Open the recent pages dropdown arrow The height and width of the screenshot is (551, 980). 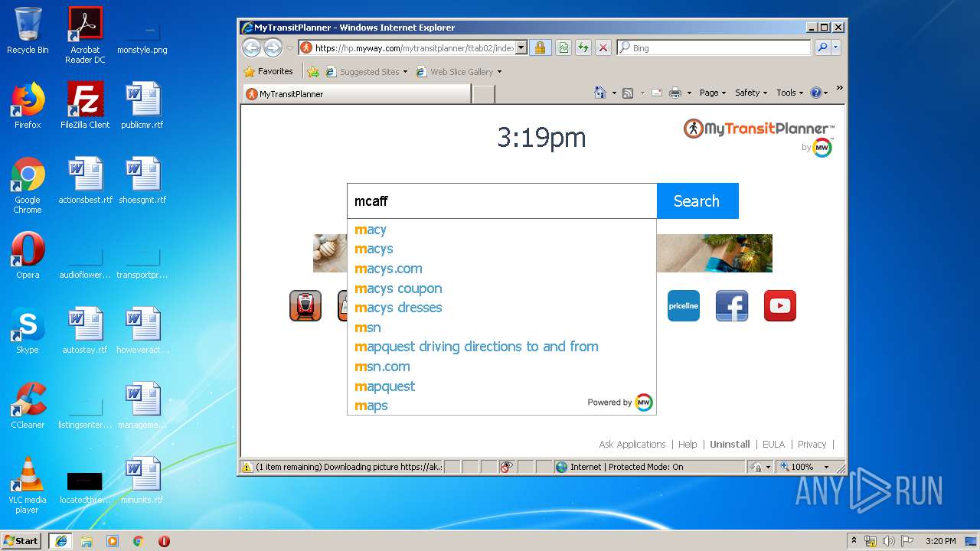click(x=289, y=47)
